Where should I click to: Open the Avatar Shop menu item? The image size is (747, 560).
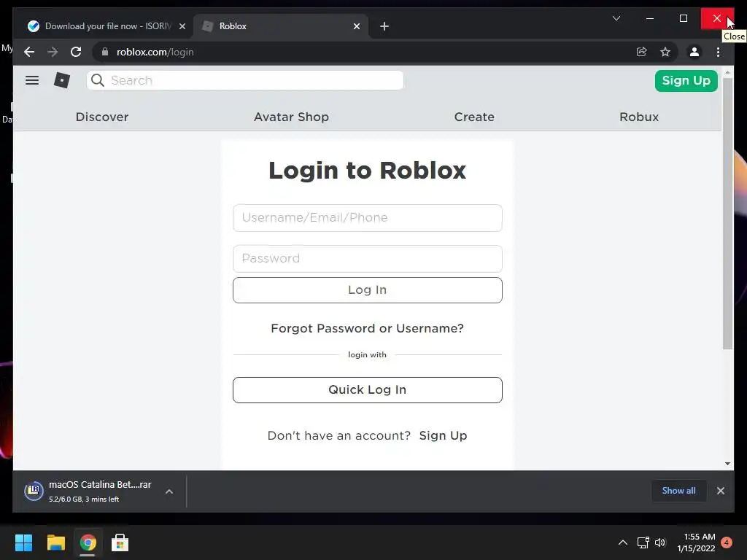click(x=291, y=117)
